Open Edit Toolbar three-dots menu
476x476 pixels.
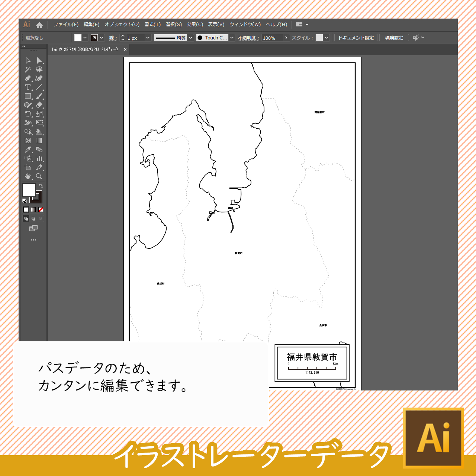pyautogui.click(x=33, y=240)
